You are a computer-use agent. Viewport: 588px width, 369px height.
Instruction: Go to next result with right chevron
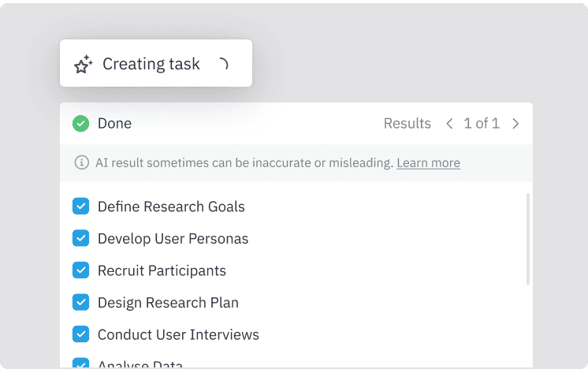(x=515, y=123)
